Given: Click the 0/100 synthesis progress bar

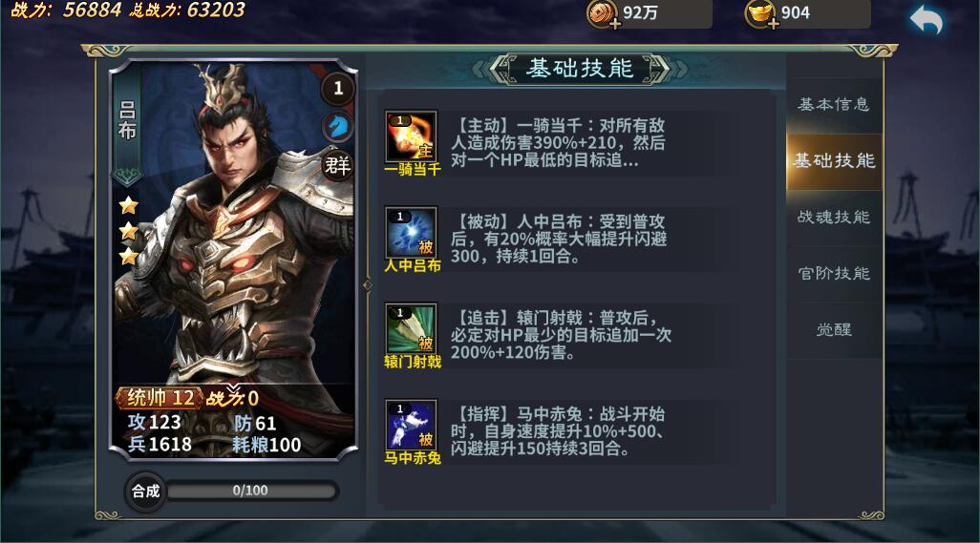Looking at the screenshot, I should coord(251,491).
